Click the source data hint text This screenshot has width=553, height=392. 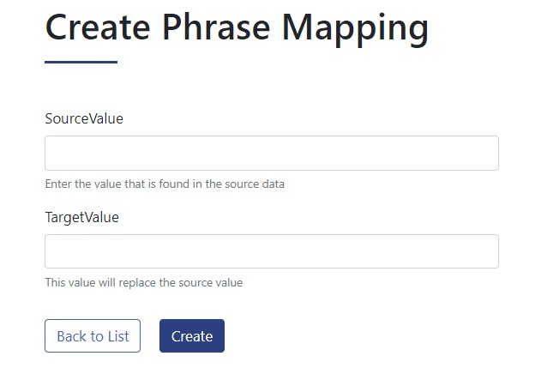coord(165,184)
